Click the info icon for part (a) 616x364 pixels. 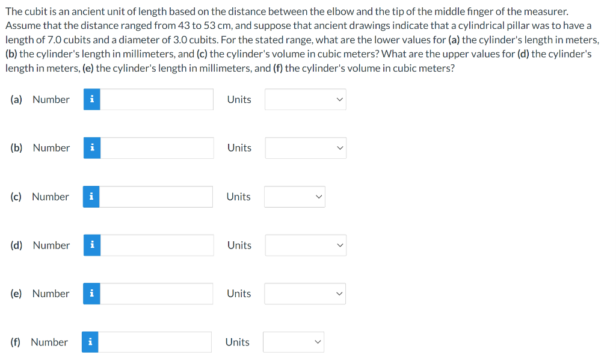[x=91, y=99]
